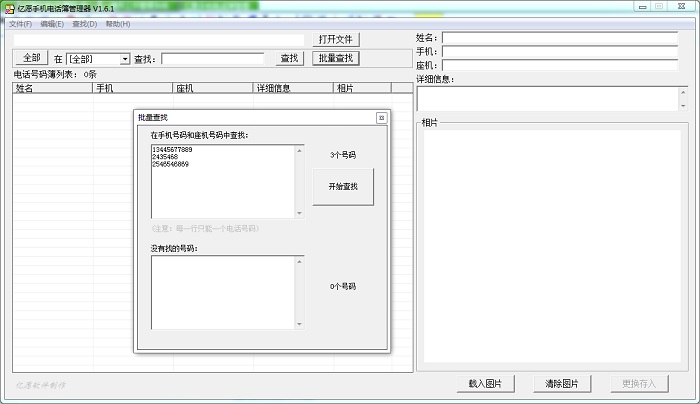Image resolution: width=700 pixels, height=404 pixels.
Task: Click the 开始查找 button in dialog
Action: coord(343,187)
